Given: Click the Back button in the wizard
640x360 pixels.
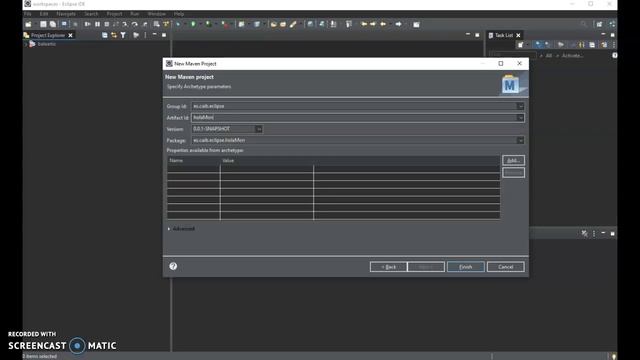Looking at the screenshot, I should pos(388,267).
